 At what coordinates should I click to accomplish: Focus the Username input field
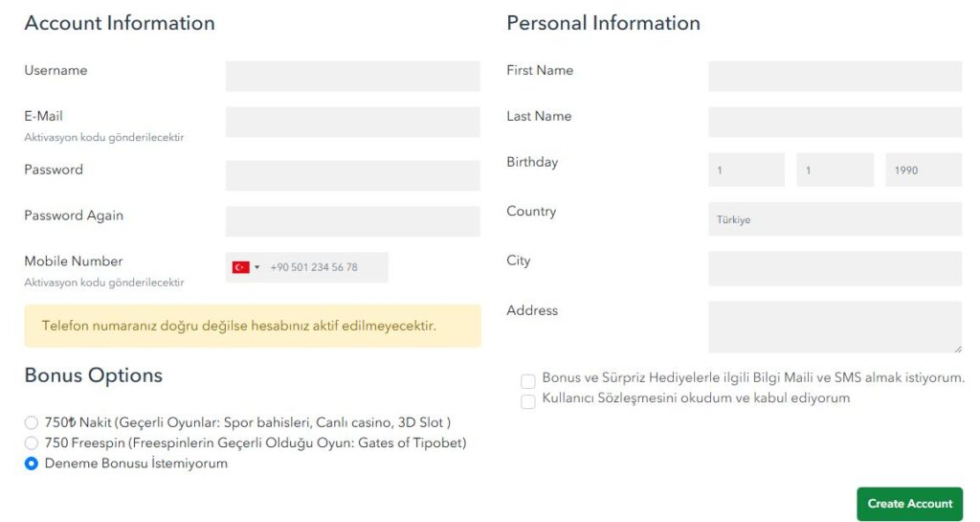tap(352, 77)
